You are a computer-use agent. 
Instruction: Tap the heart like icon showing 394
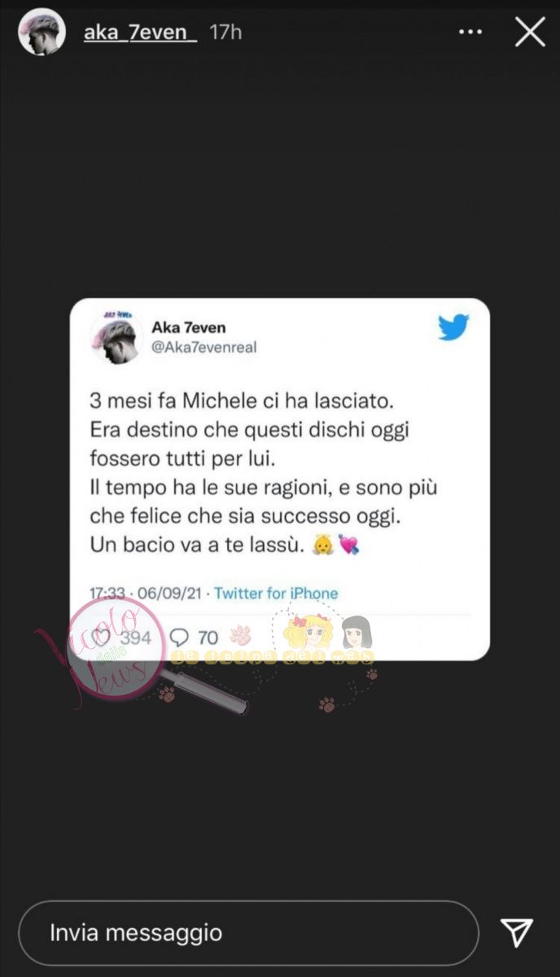tap(102, 637)
